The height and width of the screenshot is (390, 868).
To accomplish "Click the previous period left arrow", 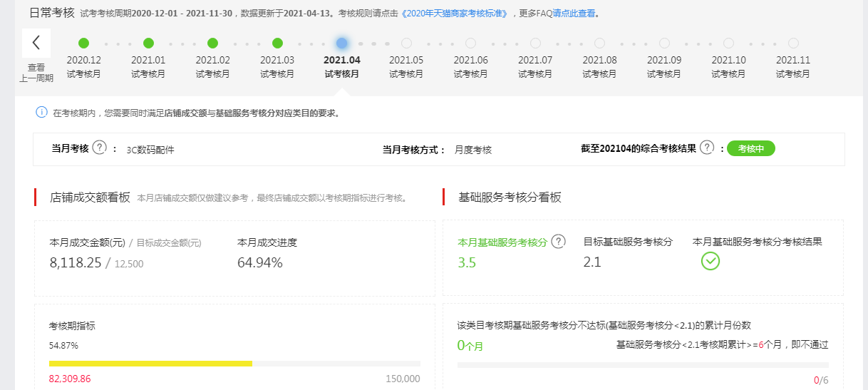I will (36, 43).
